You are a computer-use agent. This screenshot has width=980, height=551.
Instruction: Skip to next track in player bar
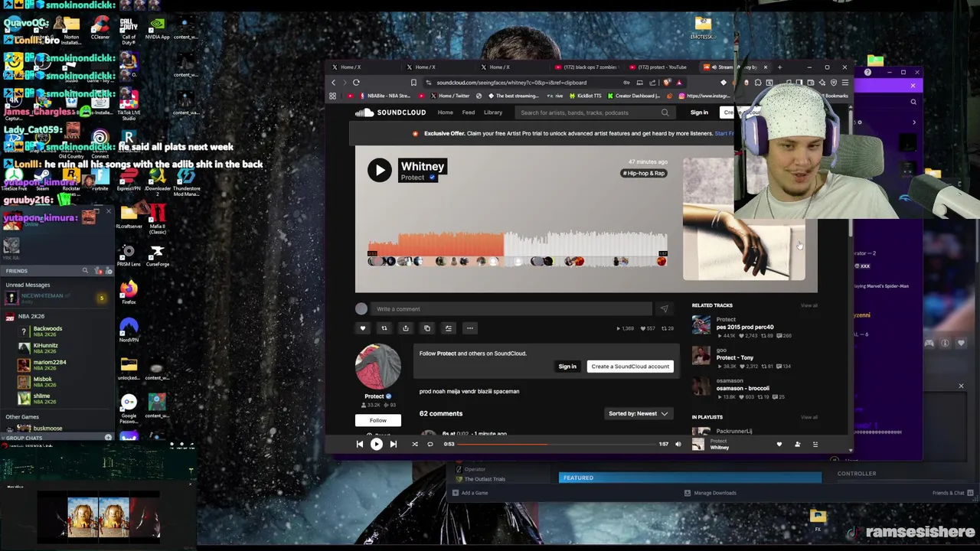394,444
